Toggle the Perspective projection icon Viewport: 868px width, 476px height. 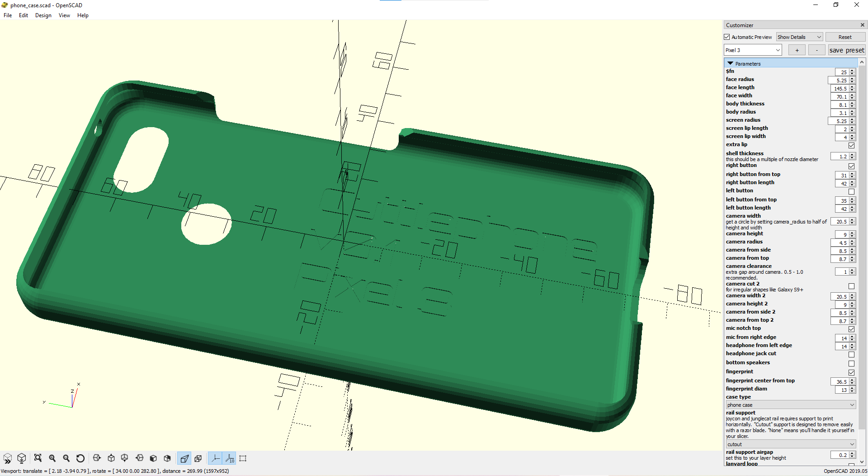184,458
